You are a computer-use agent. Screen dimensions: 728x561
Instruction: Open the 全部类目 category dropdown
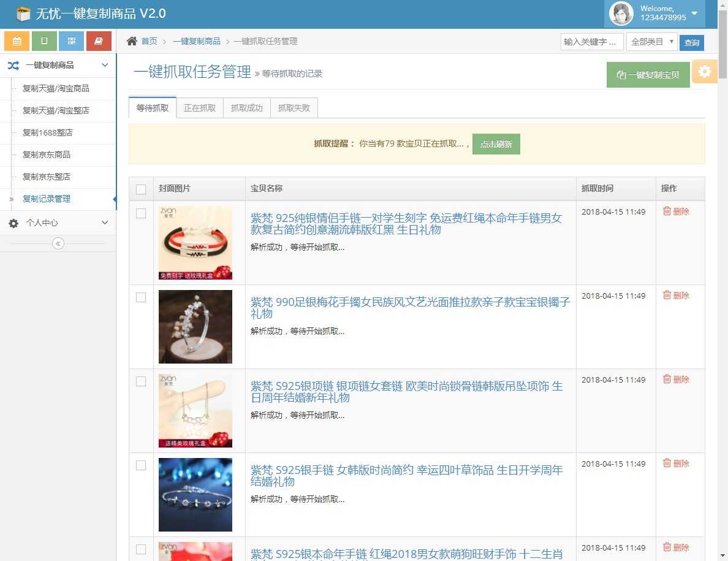(651, 42)
